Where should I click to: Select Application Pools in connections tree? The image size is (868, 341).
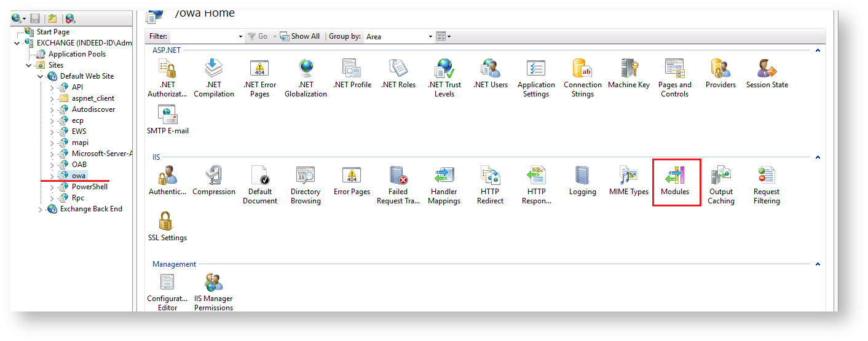76,54
